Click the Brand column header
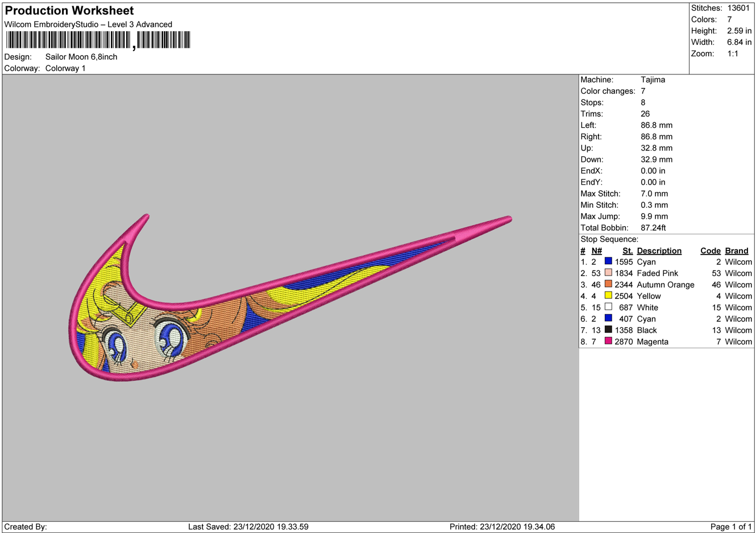 click(736, 251)
